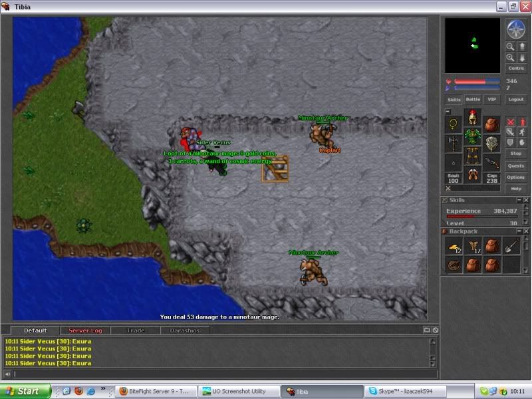The width and height of the screenshot is (532, 399).
Task: Enable chase opponent running-man mode
Action: (x=522, y=132)
